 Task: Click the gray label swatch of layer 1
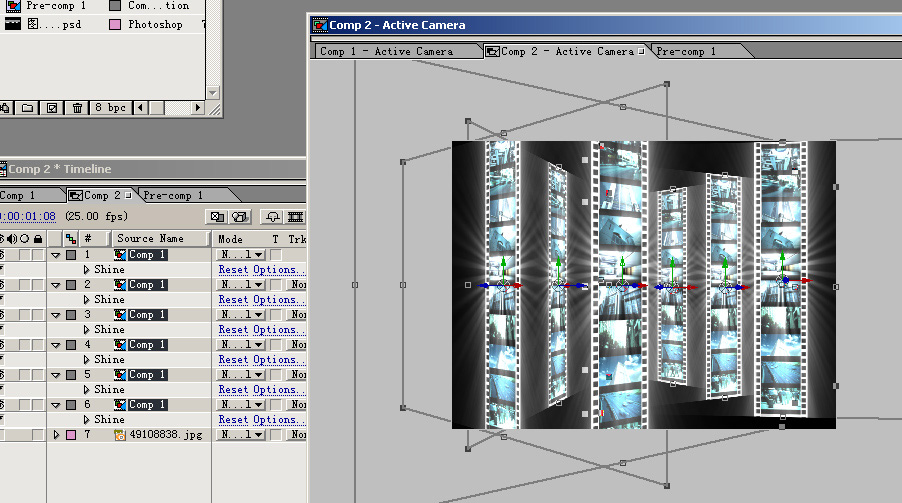71,254
